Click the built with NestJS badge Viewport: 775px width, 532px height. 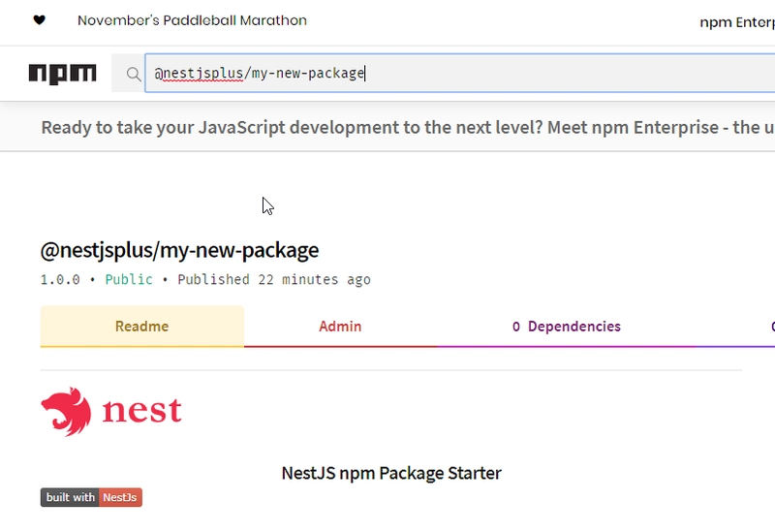tap(91, 497)
